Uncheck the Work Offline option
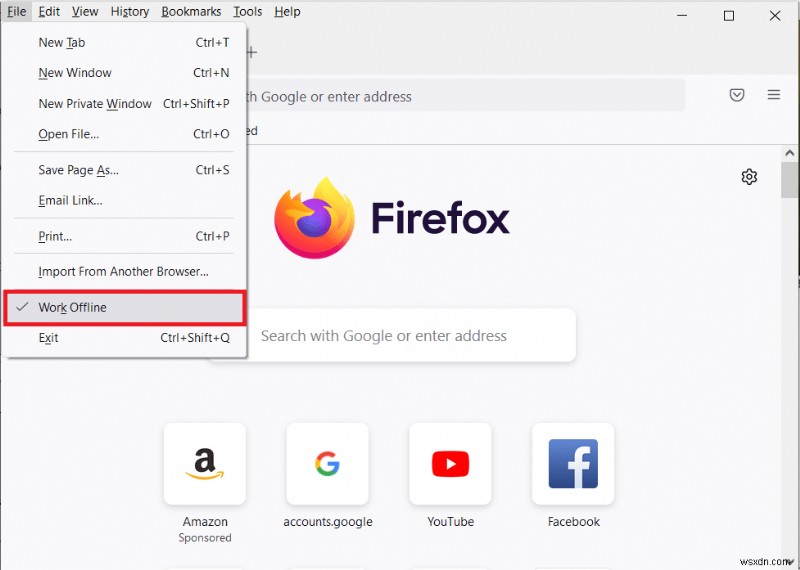This screenshot has height=570, width=800. pyautogui.click(x=124, y=308)
